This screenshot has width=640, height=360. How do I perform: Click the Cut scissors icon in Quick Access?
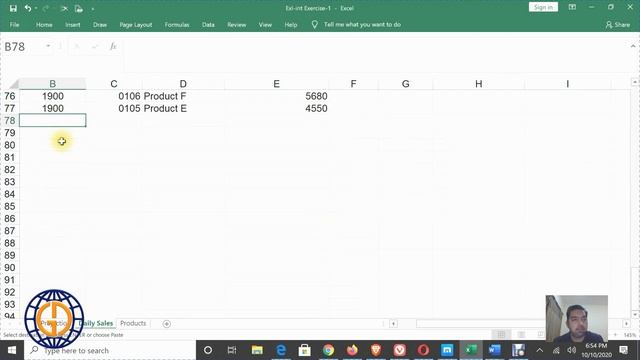tap(64, 8)
